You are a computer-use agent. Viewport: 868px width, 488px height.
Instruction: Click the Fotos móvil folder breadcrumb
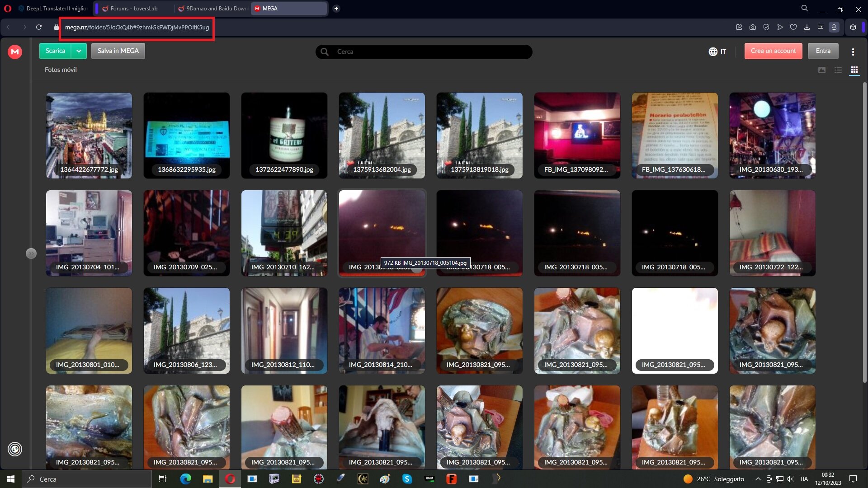click(61, 70)
